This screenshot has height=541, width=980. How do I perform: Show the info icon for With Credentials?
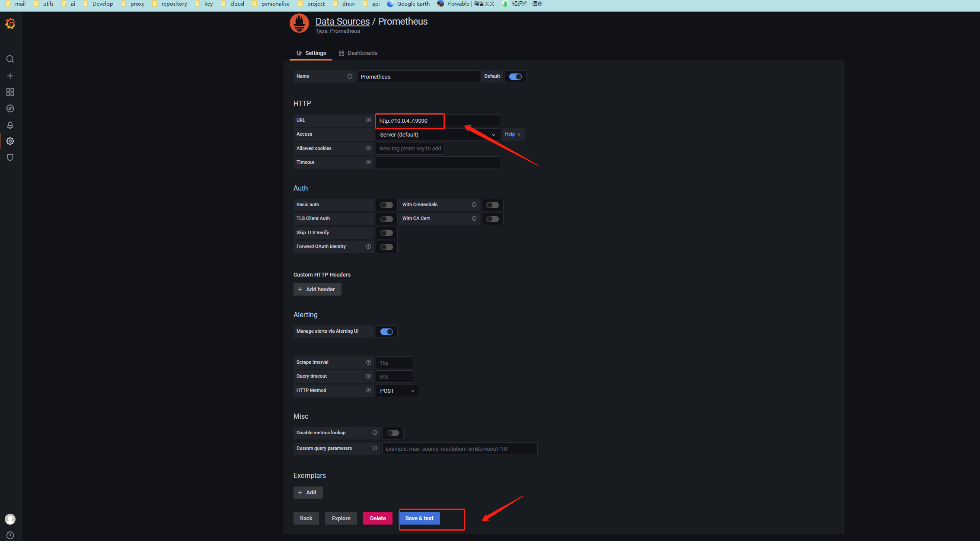[x=474, y=205]
